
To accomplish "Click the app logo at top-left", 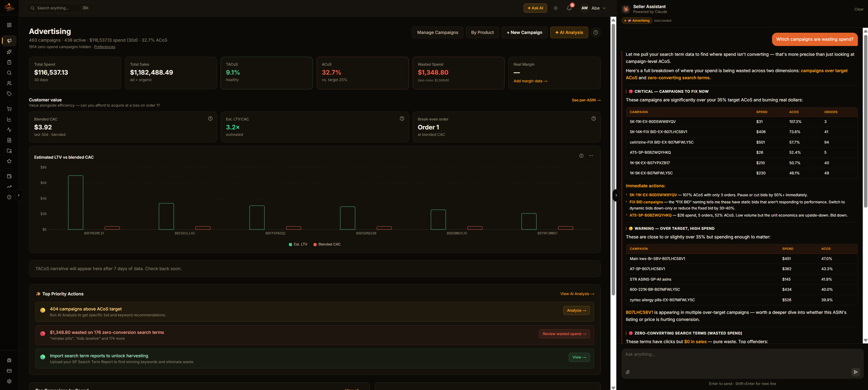I will 9,8.
